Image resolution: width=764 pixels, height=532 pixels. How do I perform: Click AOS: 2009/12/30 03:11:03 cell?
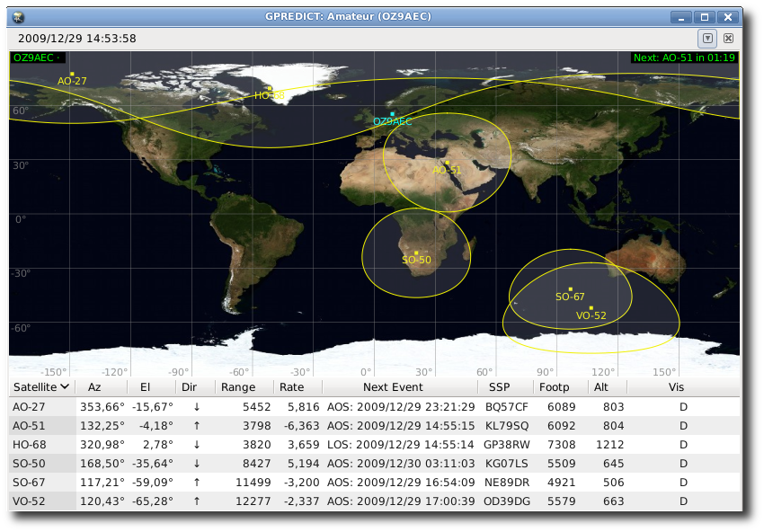click(401, 464)
